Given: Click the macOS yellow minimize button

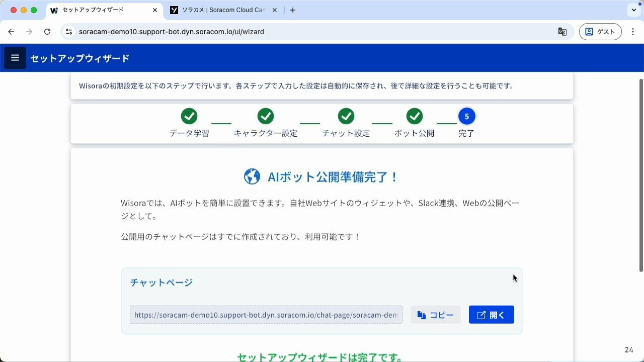Looking at the screenshot, I should (x=24, y=10).
